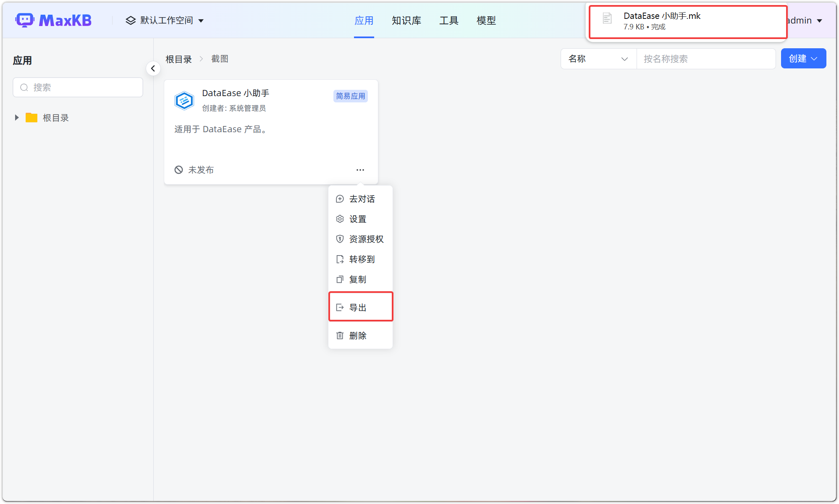Click the 转移到 transfer icon
839x504 pixels.
pyautogui.click(x=340, y=259)
